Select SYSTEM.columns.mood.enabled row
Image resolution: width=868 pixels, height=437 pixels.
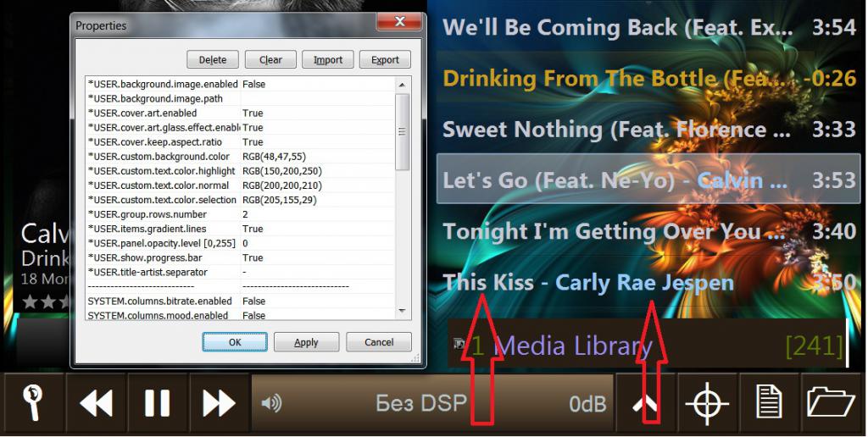click(x=240, y=315)
